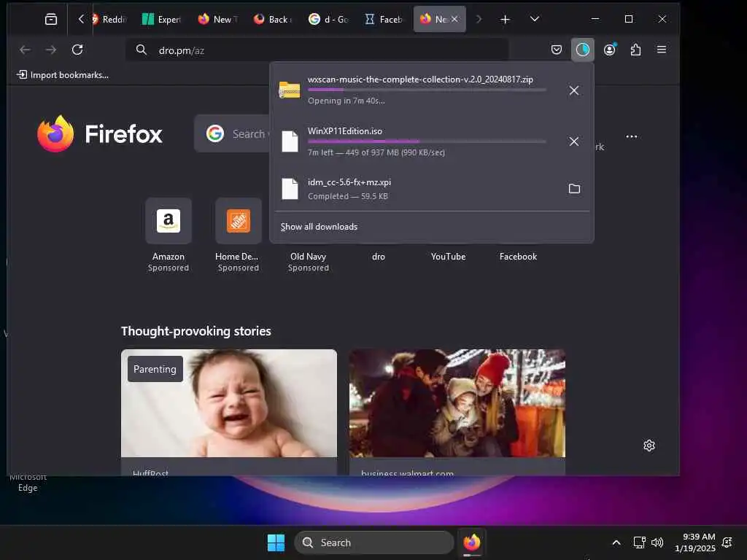Expand the list all tabs dropdown

click(535, 19)
